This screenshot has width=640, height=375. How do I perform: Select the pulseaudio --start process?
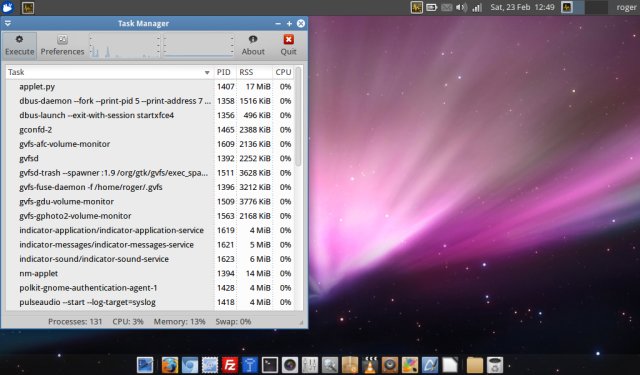(150, 302)
